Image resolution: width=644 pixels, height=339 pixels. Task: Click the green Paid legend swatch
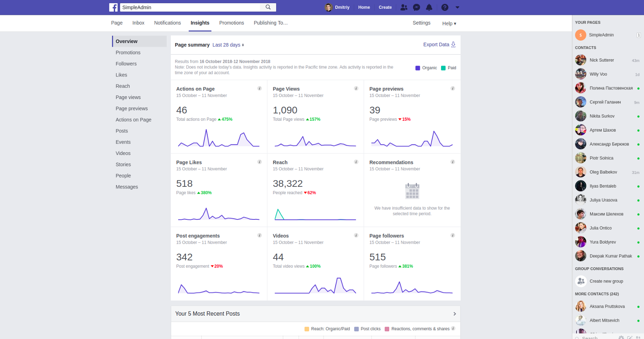[x=443, y=68]
